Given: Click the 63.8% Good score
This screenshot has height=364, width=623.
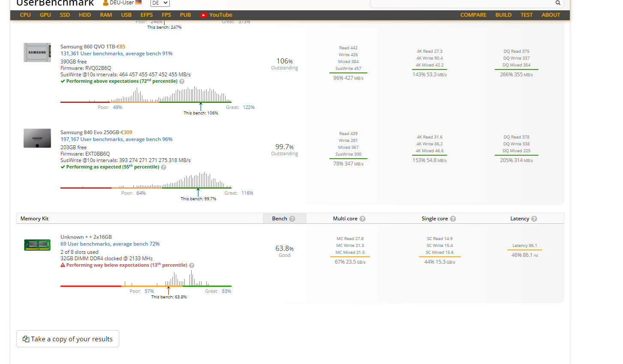Looking at the screenshot, I should [x=285, y=251].
